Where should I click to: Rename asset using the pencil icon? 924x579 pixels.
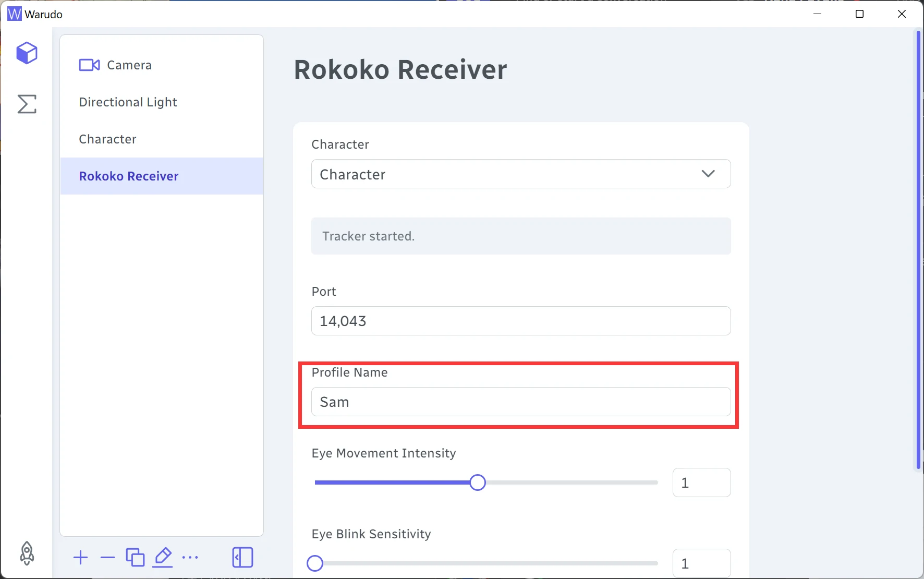pyautogui.click(x=163, y=557)
